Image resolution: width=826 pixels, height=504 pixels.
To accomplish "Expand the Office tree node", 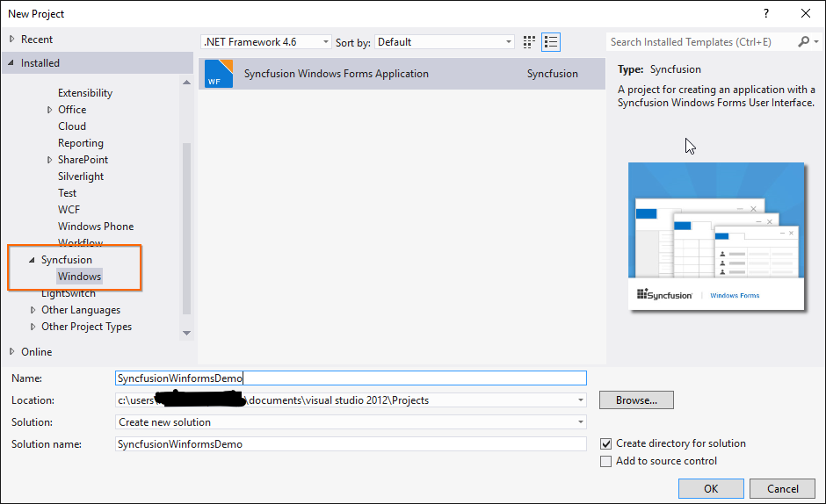I will 50,110.
